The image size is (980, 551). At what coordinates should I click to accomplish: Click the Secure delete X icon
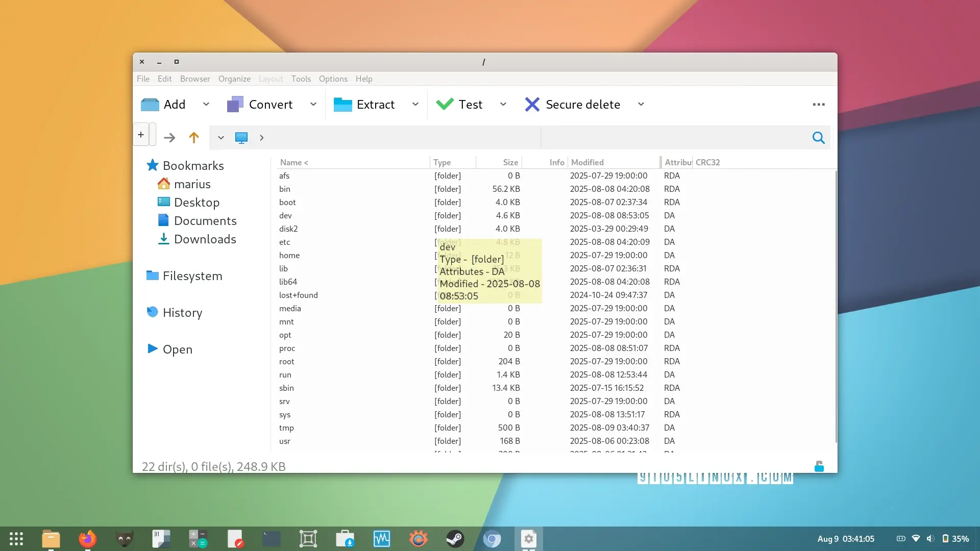coord(532,105)
